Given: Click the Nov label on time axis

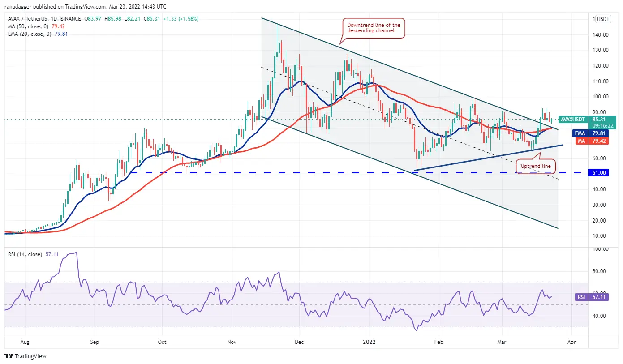Looking at the screenshot, I should (232, 342).
